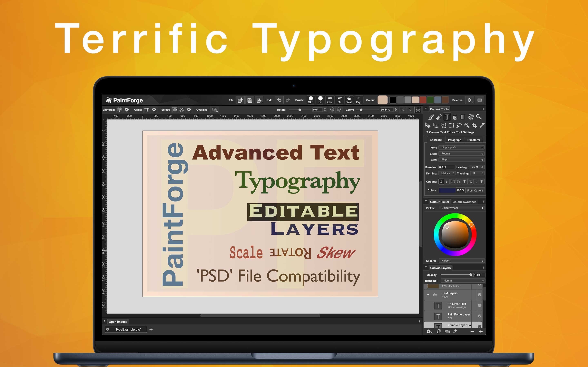Add new image with plus button

point(151,329)
